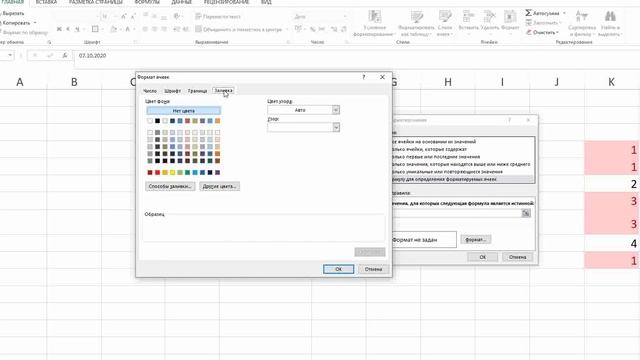This screenshot has width=640, height=360.
Task: Select rule type using formula for cells
Action: point(463,179)
